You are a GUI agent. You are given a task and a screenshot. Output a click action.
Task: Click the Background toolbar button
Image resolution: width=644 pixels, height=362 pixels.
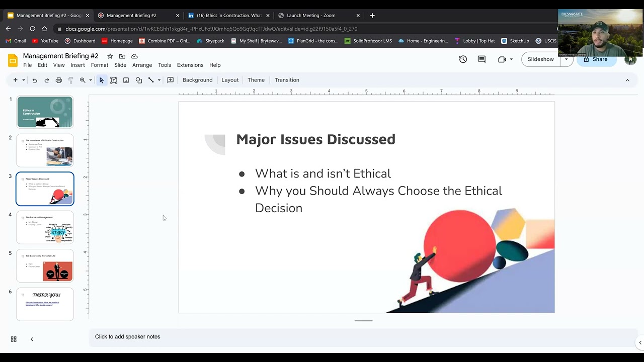click(x=198, y=80)
